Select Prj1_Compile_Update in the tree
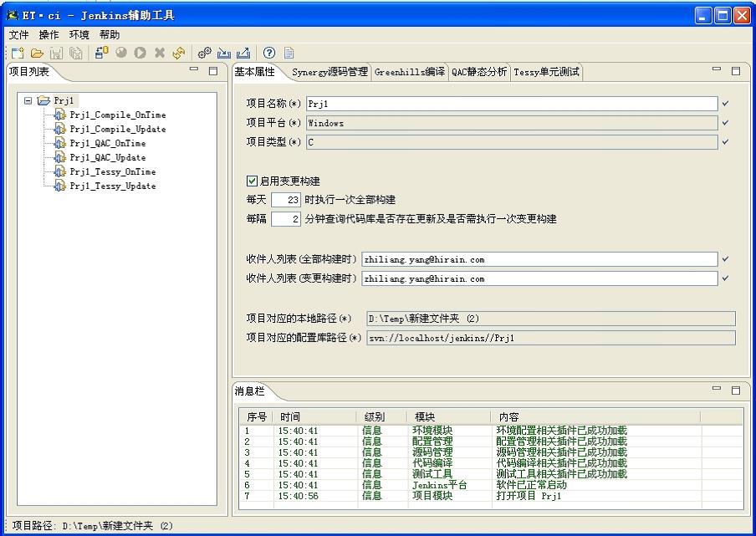 point(118,129)
